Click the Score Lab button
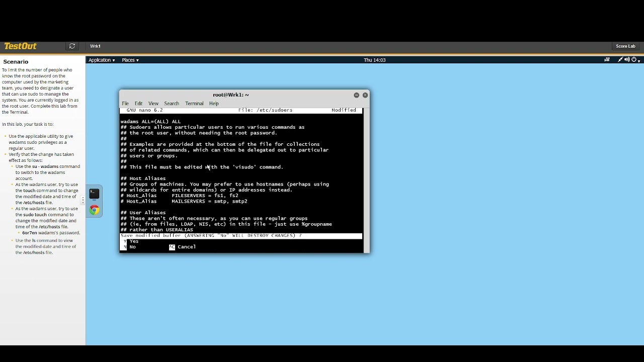Image resolution: width=644 pixels, height=362 pixels. (625, 46)
